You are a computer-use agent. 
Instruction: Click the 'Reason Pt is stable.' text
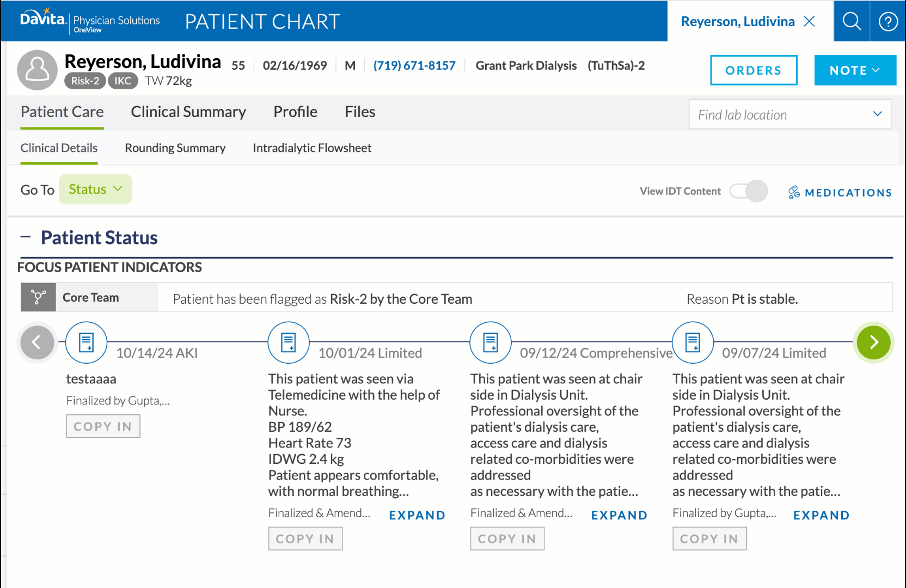pos(742,299)
